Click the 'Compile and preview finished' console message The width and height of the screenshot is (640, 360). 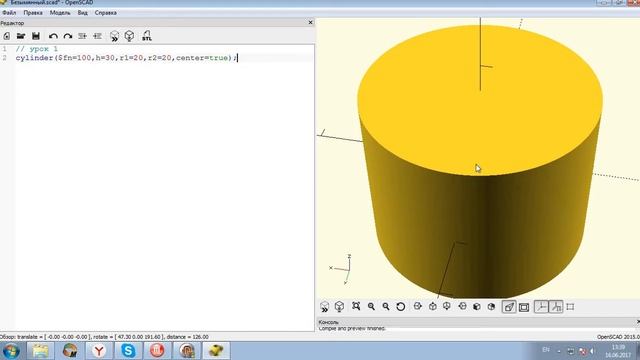(x=352, y=328)
